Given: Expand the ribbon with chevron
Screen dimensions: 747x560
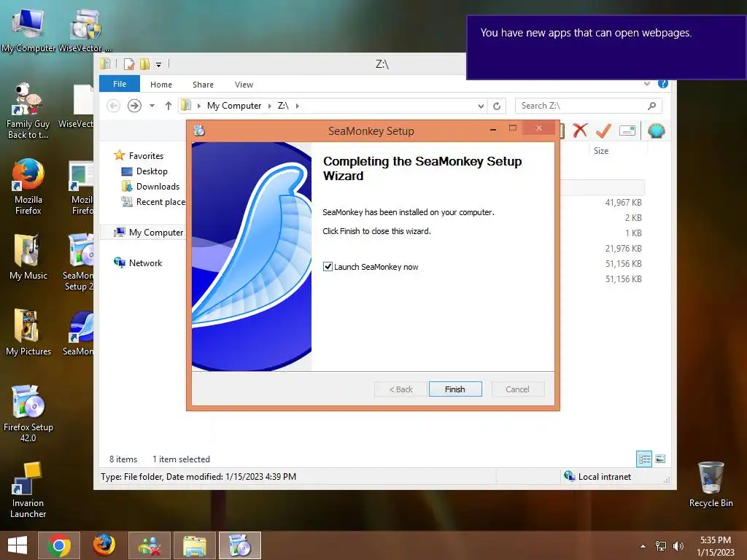Looking at the screenshot, I should tap(647, 84).
